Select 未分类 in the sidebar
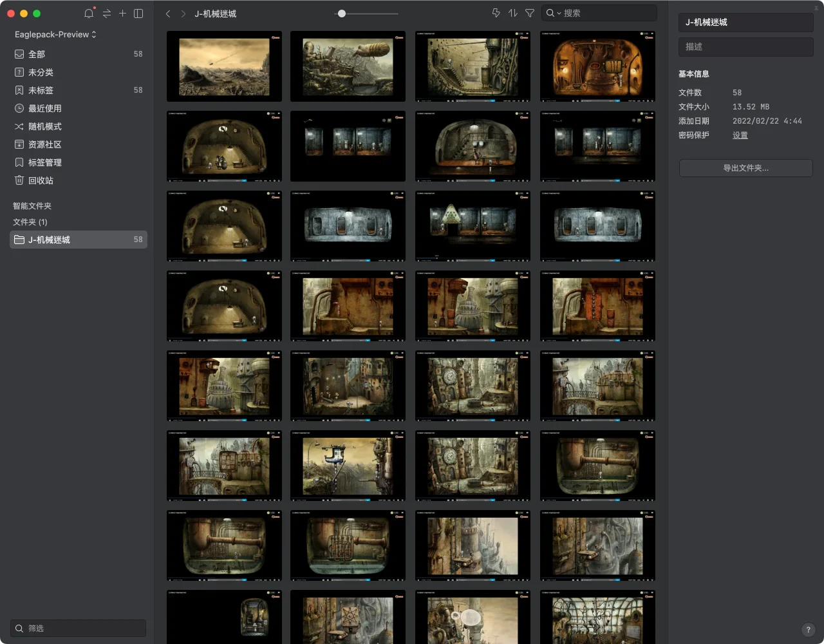The image size is (824, 644). pyautogui.click(x=79, y=72)
